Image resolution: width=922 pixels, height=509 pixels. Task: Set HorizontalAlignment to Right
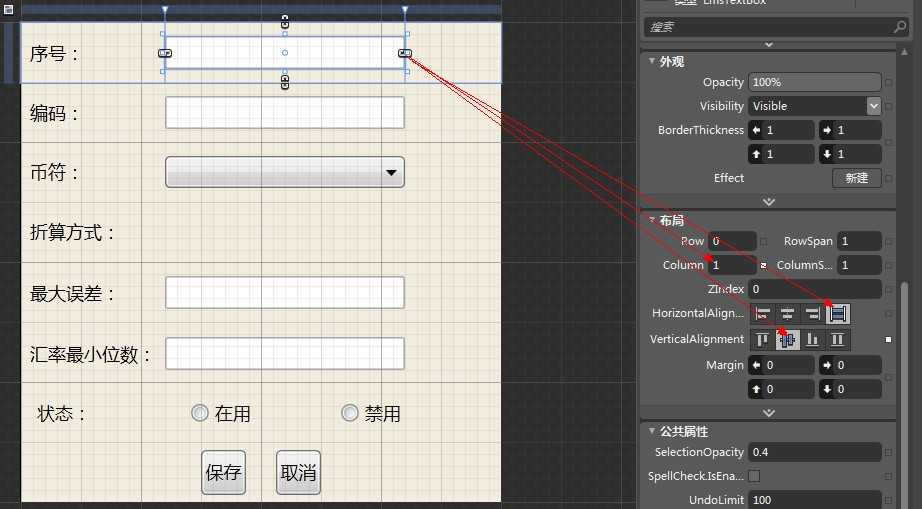(813, 314)
